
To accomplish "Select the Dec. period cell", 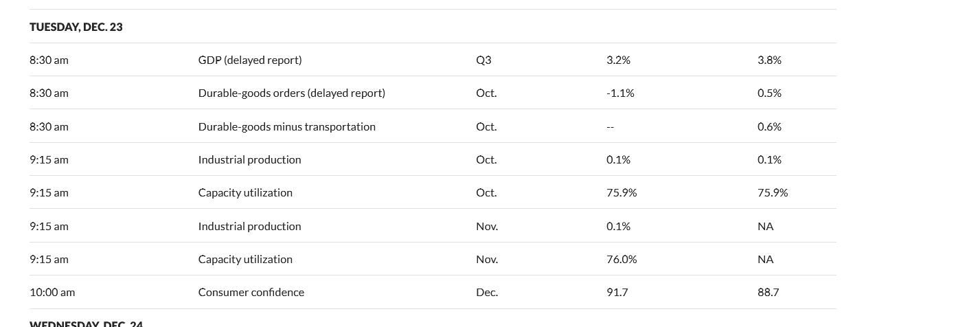I will pyautogui.click(x=486, y=292).
